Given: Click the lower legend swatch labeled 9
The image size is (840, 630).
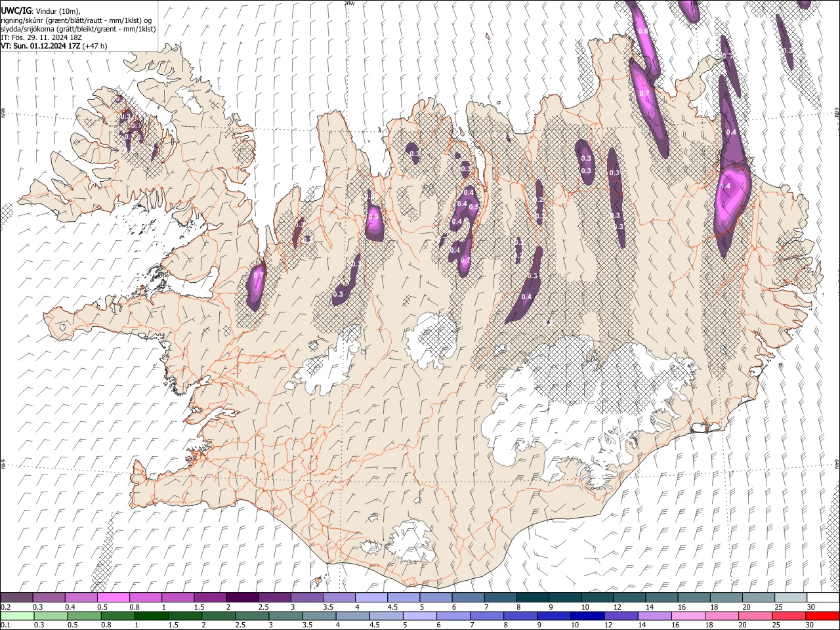Looking at the screenshot, I should (x=553, y=616).
